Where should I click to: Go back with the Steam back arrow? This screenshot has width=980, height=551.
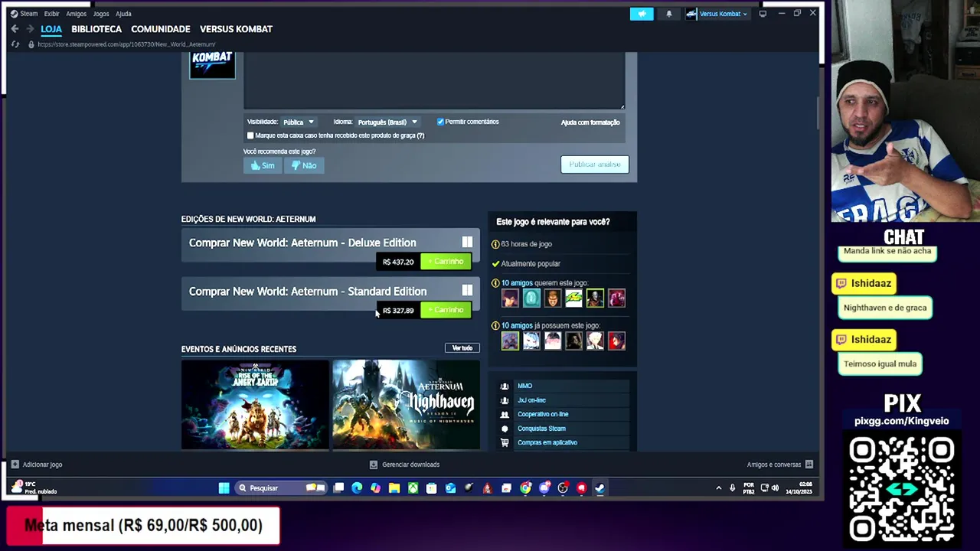click(x=15, y=29)
